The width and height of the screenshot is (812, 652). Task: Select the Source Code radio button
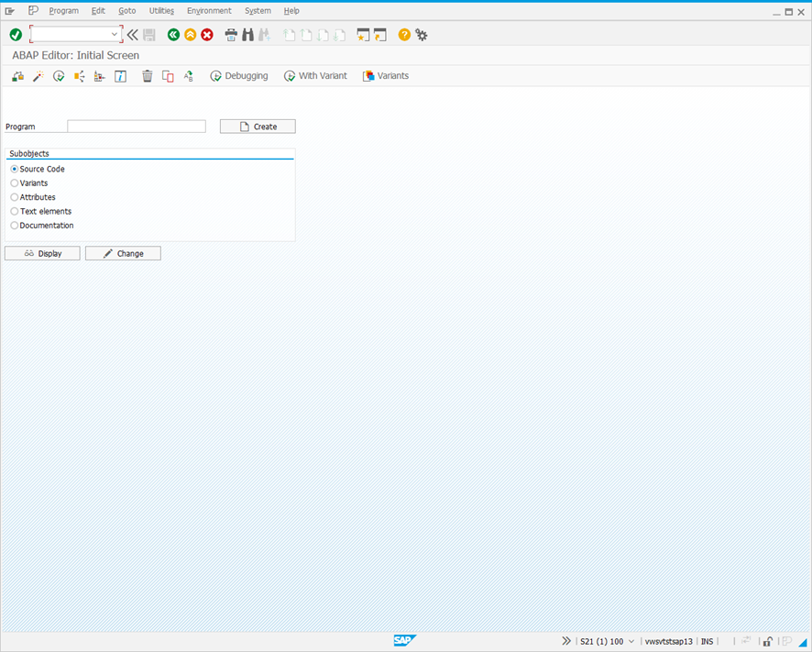14,169
